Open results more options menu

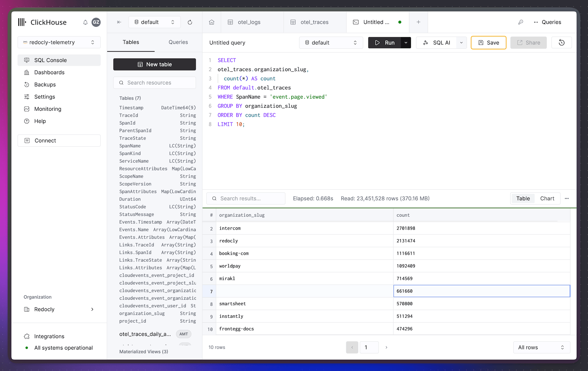[x=567, y=198]
